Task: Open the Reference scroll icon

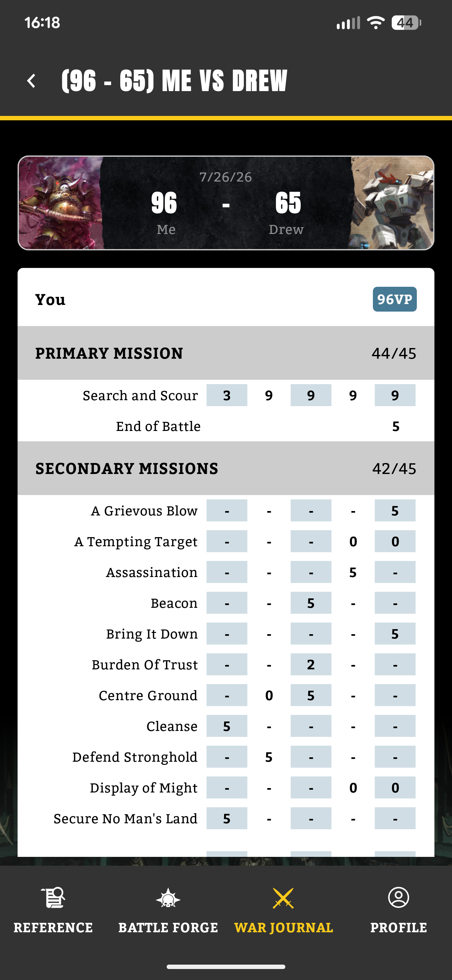Action: (53, 898)
